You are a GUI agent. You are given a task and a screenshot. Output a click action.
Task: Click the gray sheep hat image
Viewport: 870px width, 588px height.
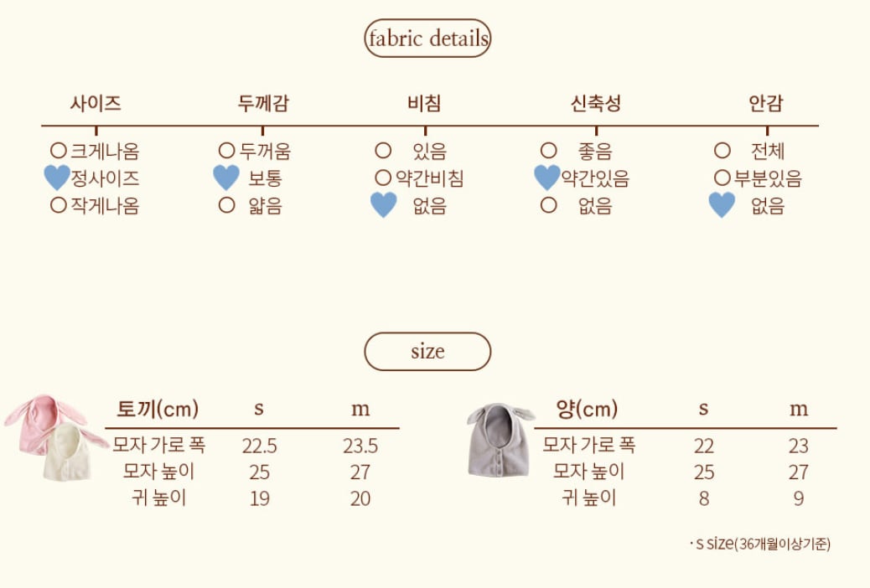pos(499,438)
